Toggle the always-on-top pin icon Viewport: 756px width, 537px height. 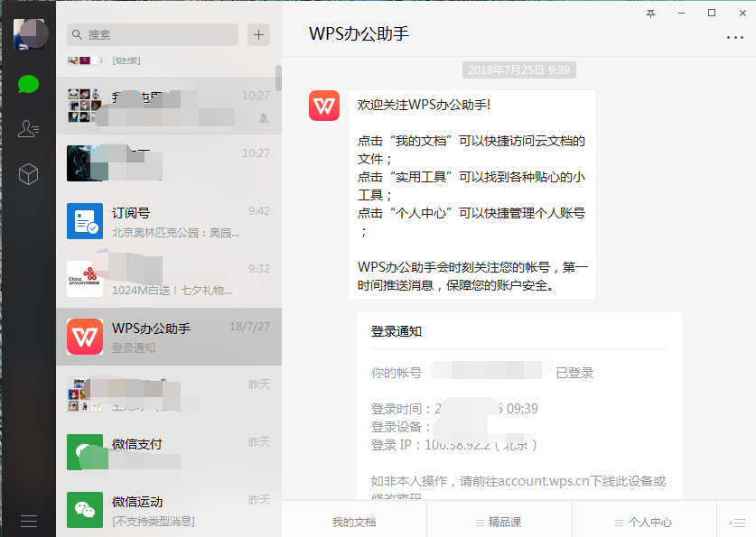649,14
